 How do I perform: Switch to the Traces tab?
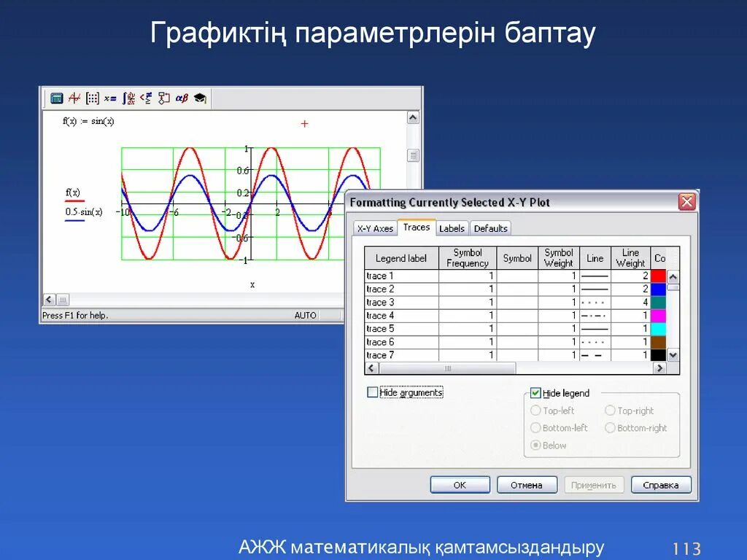click(417, 227)
